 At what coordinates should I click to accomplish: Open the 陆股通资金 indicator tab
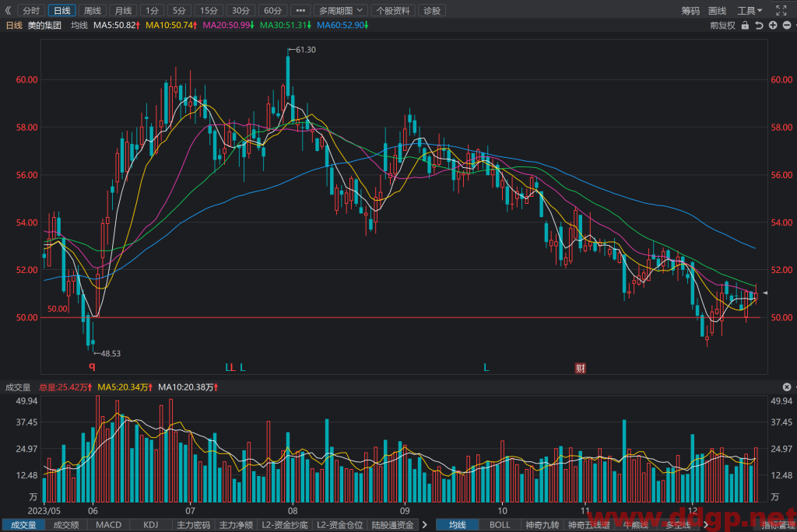coord(393,525)
